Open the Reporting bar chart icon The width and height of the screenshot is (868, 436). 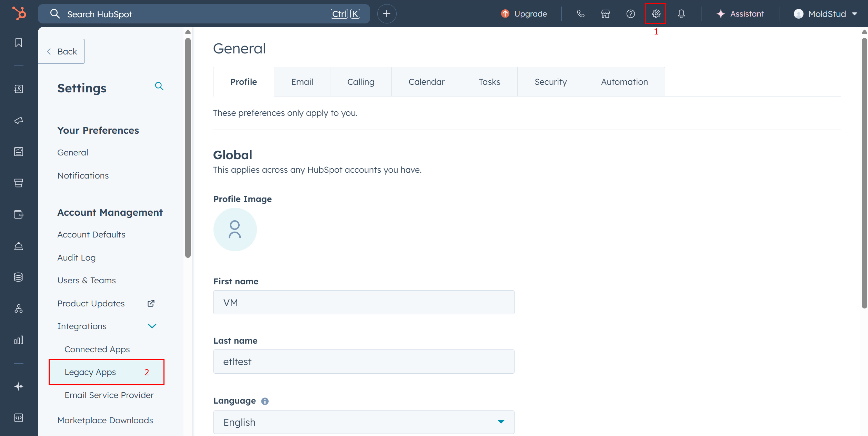(19, 339)
